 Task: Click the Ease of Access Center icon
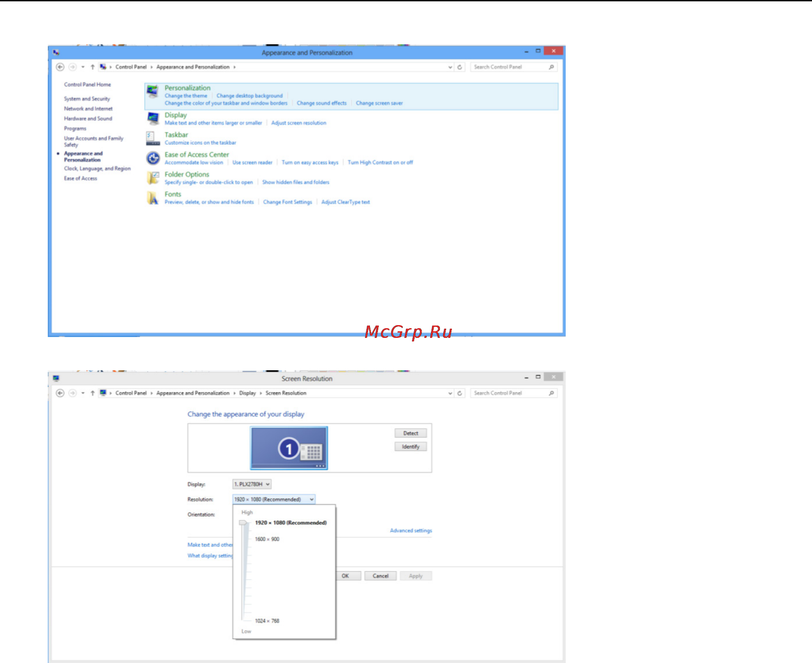click(x=153, y=158)
